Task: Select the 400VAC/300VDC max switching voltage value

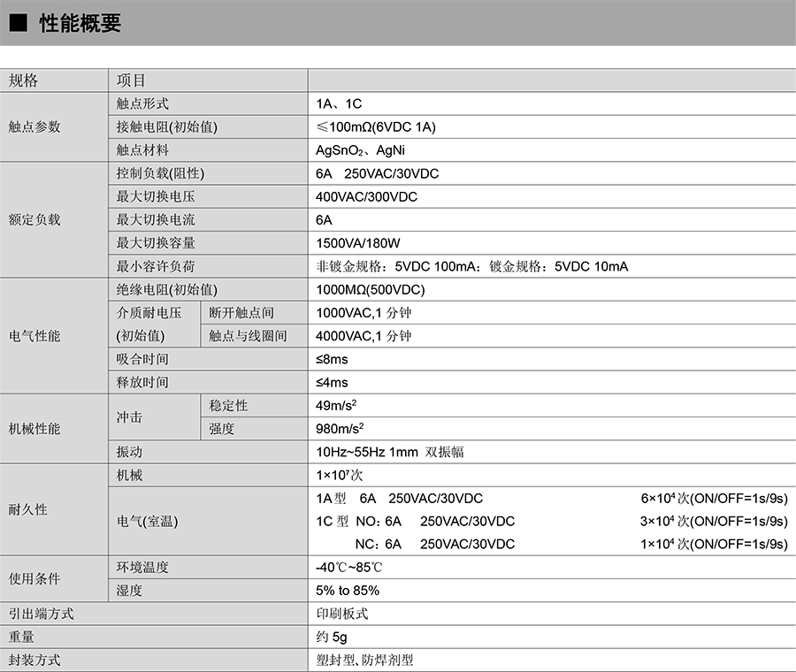Action: tap(366, 196)
